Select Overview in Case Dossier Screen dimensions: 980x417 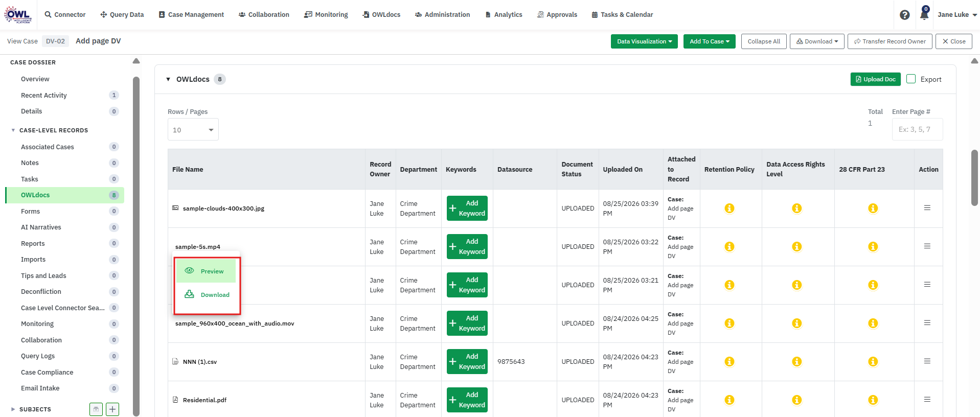35,79
